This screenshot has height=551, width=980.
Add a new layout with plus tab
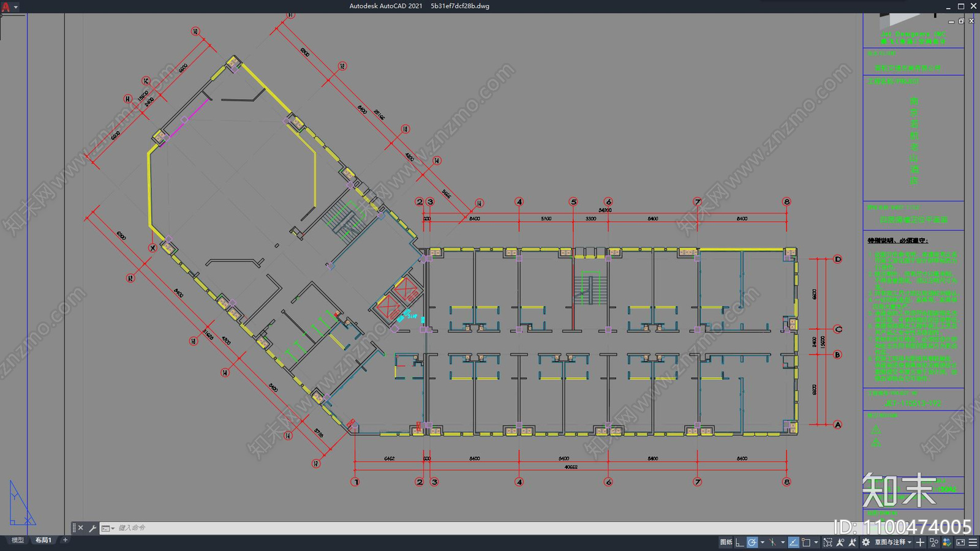[65, 540]
